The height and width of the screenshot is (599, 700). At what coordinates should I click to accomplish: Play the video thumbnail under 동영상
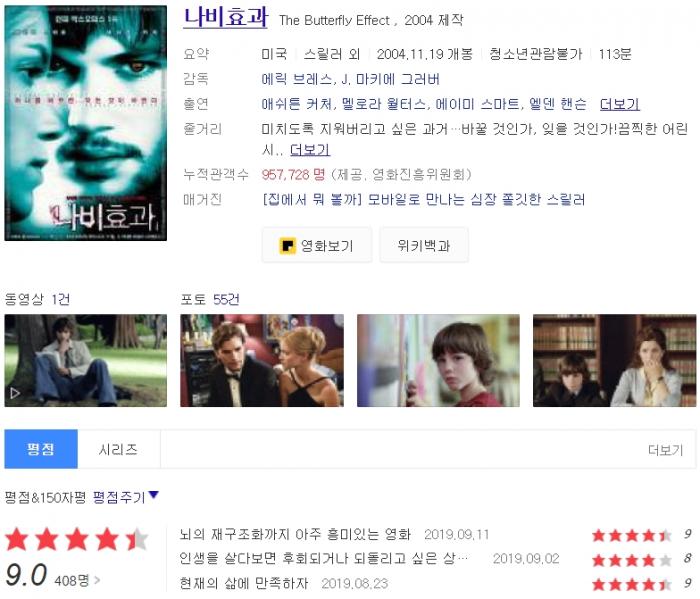(x=86, y=360)
